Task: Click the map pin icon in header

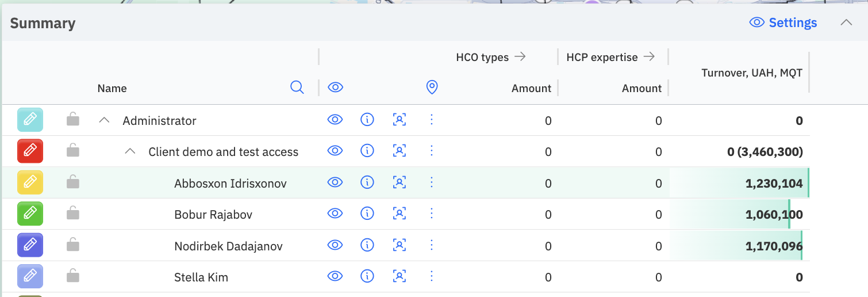Action: click(432, 87)
